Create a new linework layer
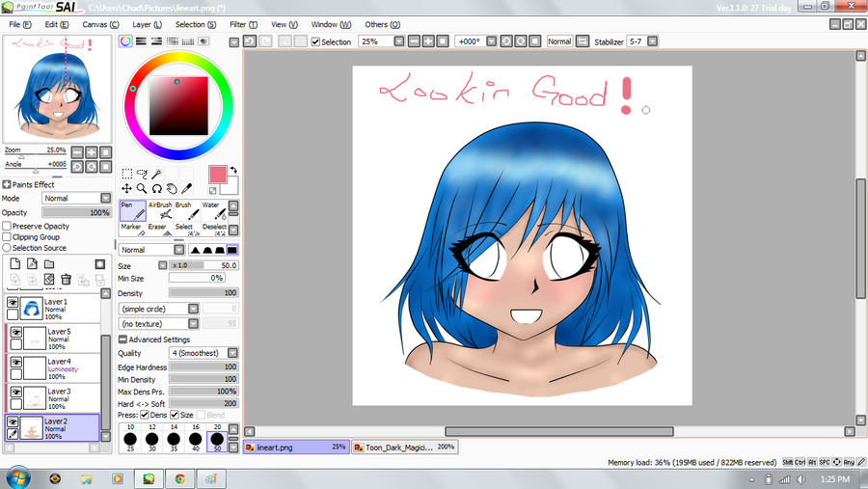The image size is (868, 489). [x=32, y=264]
